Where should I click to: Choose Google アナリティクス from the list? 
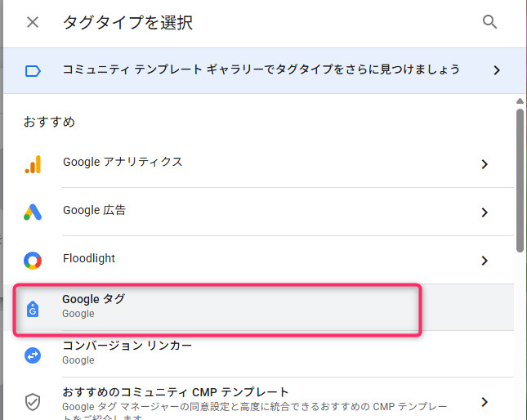tap(123, 163)
